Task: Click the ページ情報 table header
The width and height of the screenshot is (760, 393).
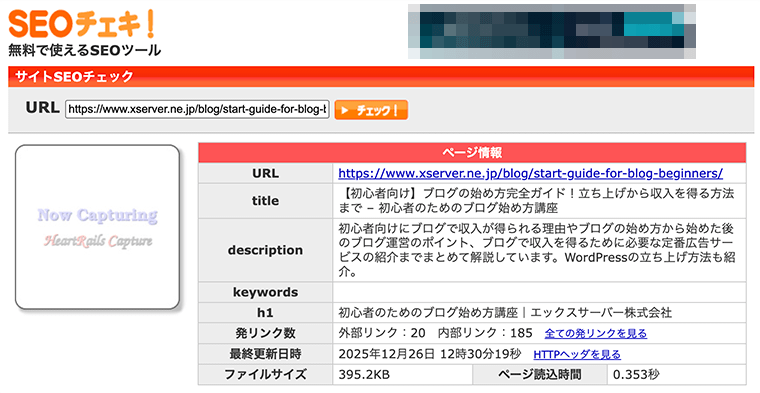Action: [x=472, y=153]
